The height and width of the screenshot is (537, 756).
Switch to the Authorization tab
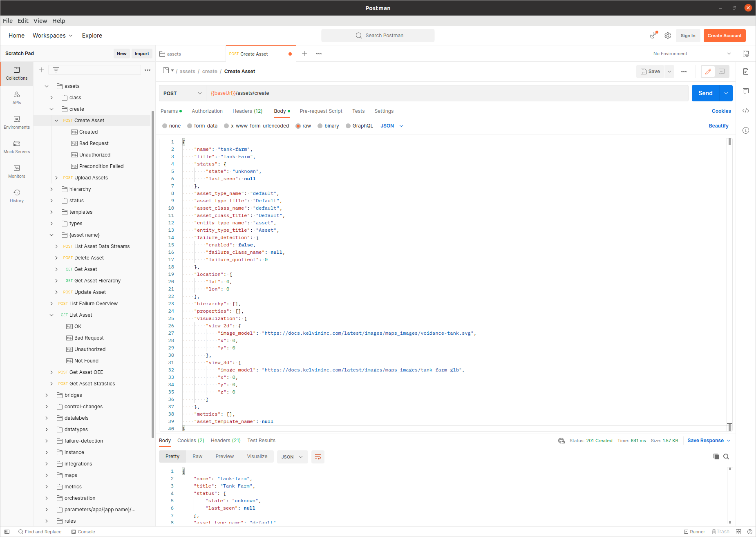[207, 111]
